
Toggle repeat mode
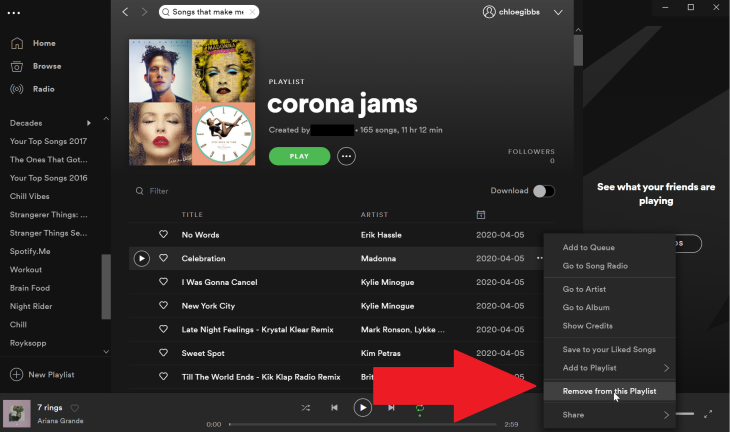tap(419, 408)
